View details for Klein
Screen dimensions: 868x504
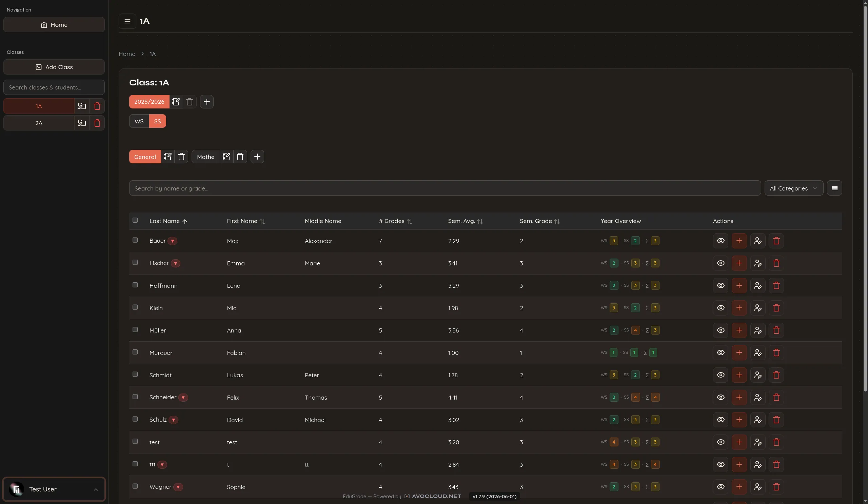(721, 308)
